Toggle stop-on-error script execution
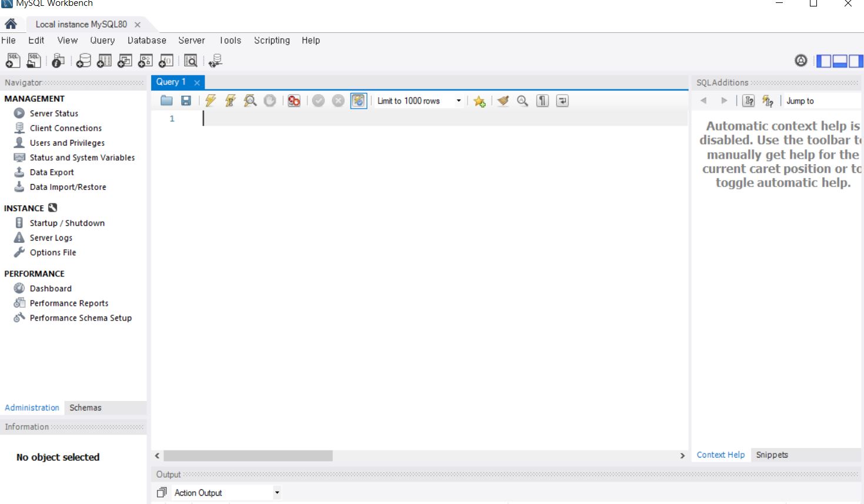This screenshot has height=504, width=864. (294, 101)
